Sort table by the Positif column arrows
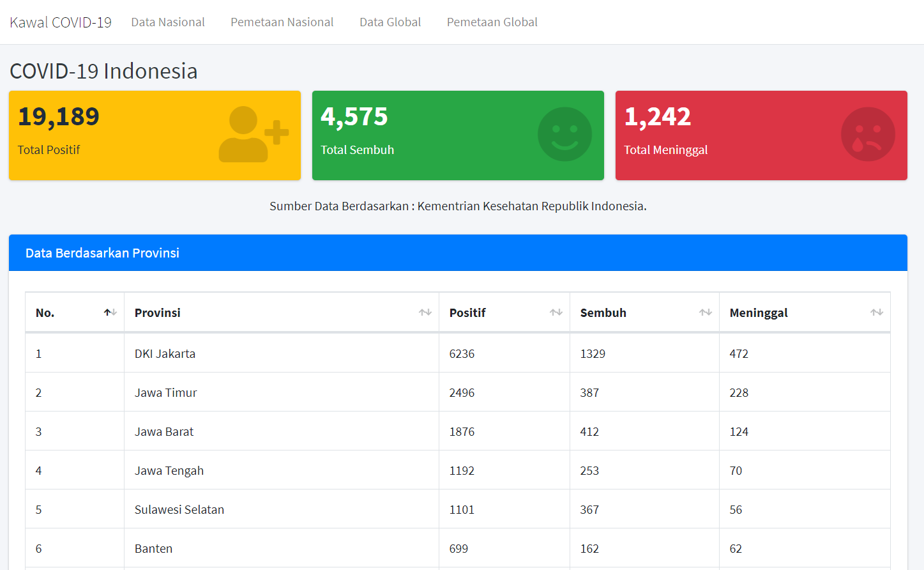This screenshot has width=924, height=570. 556,312
